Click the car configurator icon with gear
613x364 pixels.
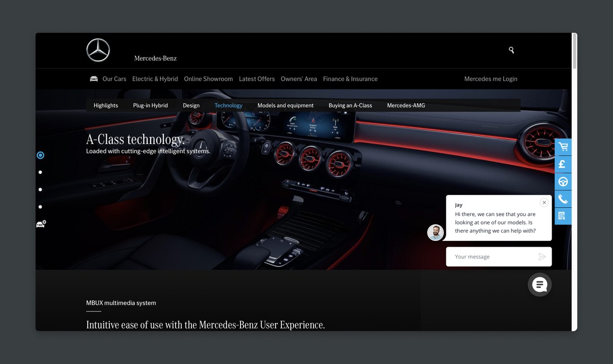point(41,224)
